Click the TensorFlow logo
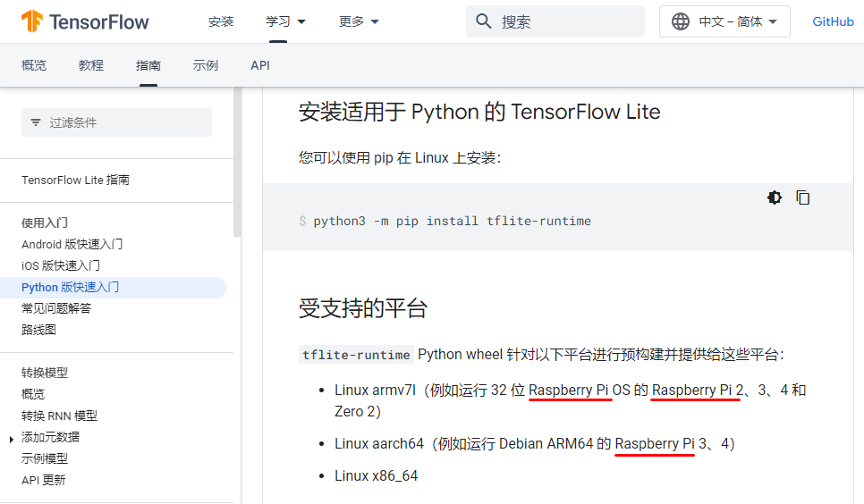 [85, 21]
